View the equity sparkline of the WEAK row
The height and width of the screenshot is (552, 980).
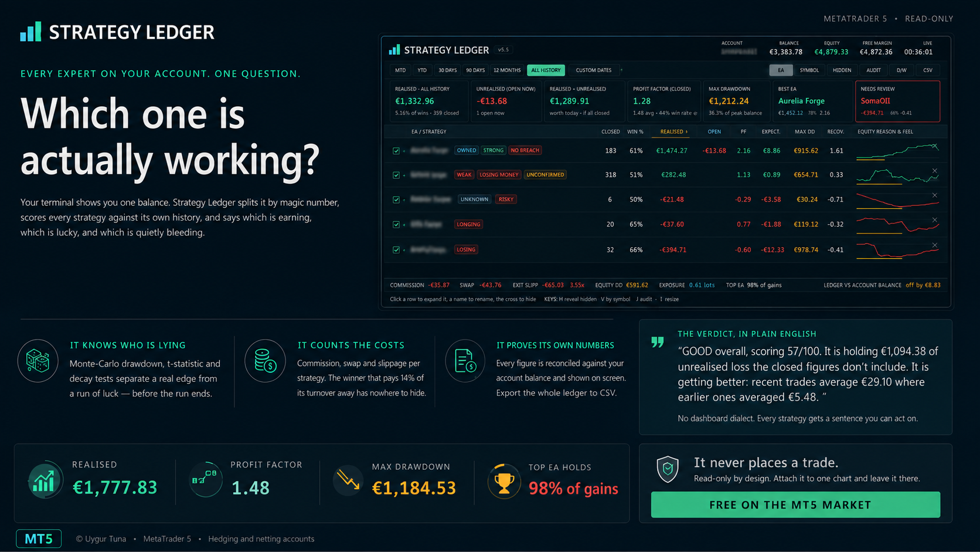[897, 175]
